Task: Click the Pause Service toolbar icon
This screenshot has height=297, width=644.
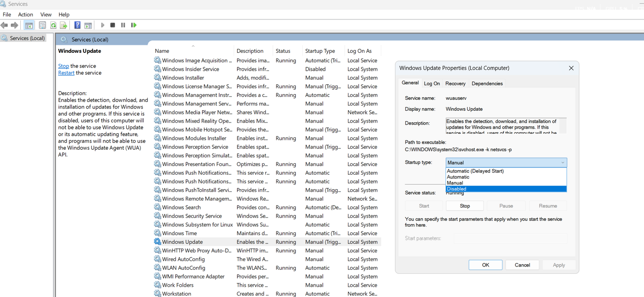Action: (123, 25)
